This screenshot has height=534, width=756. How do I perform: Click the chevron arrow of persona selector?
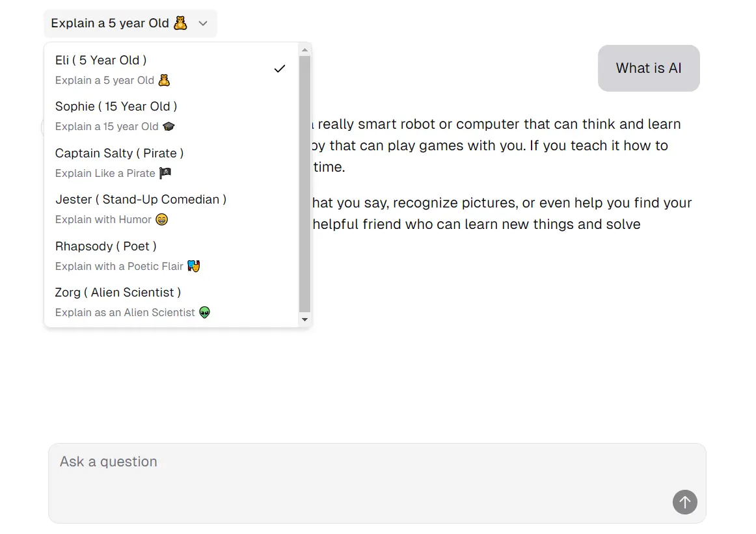203,23
